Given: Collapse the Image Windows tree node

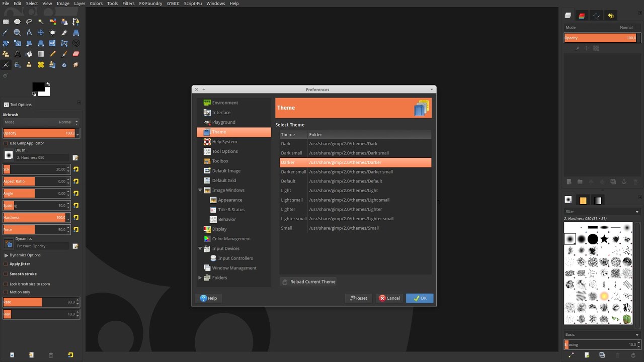Looking at the screenshot, I should [x=200, y=191].
